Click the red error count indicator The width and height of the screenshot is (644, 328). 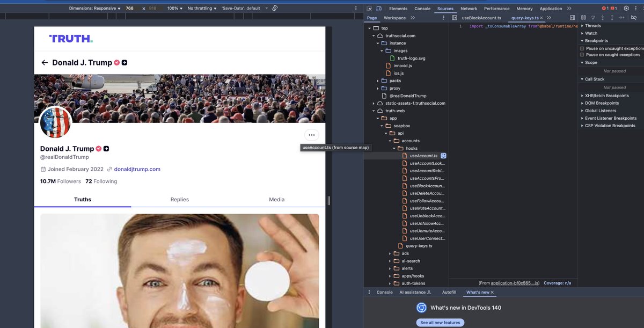pos(605,9)
